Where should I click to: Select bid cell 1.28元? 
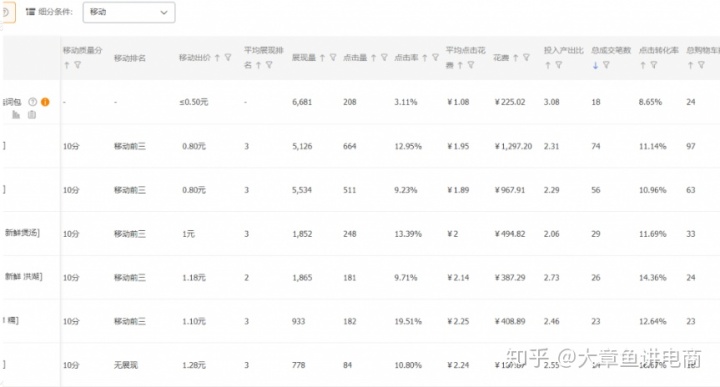[x=194, y=365]
